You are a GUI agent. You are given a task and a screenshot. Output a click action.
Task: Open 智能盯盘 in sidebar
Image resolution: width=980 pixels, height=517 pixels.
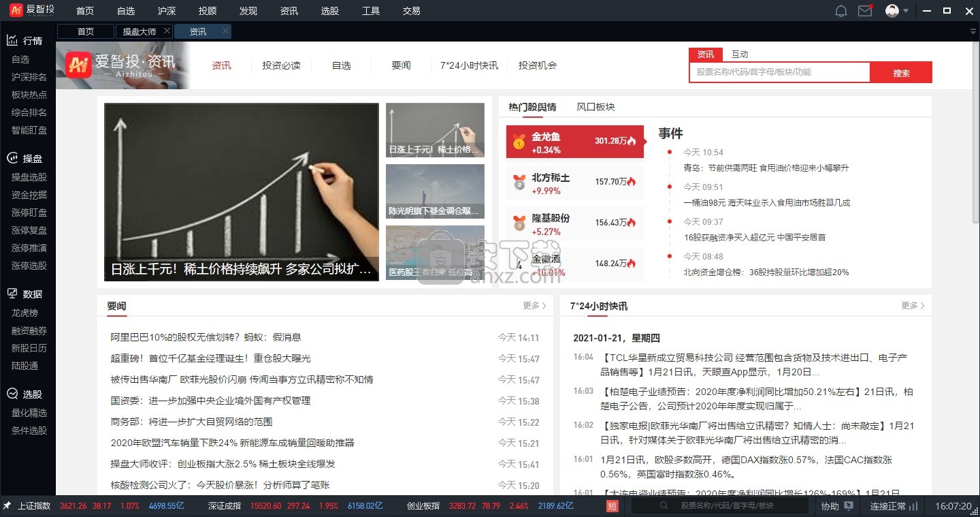[x=29, y=130]
